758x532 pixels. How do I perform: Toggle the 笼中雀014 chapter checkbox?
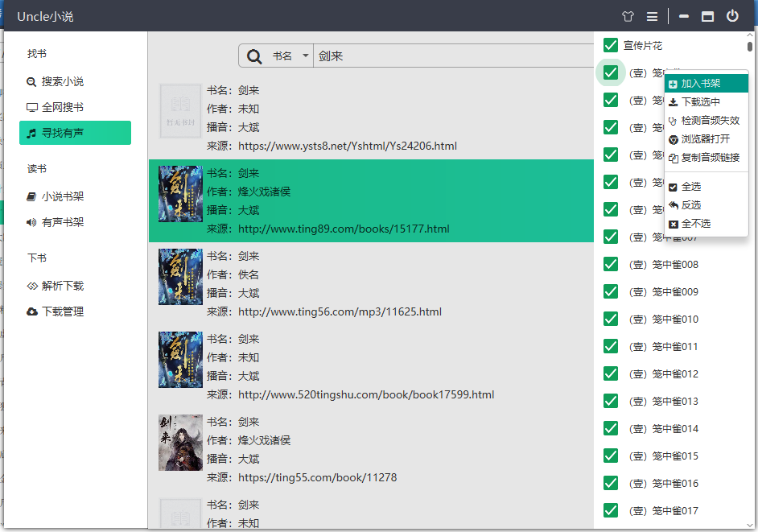[x=611, y=428]
